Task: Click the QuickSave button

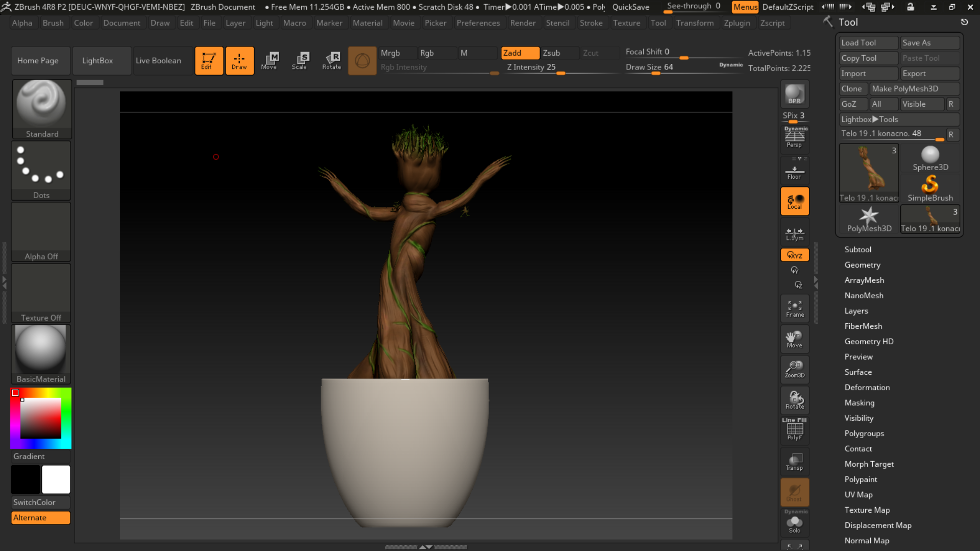Action: (x=631, y=7)
